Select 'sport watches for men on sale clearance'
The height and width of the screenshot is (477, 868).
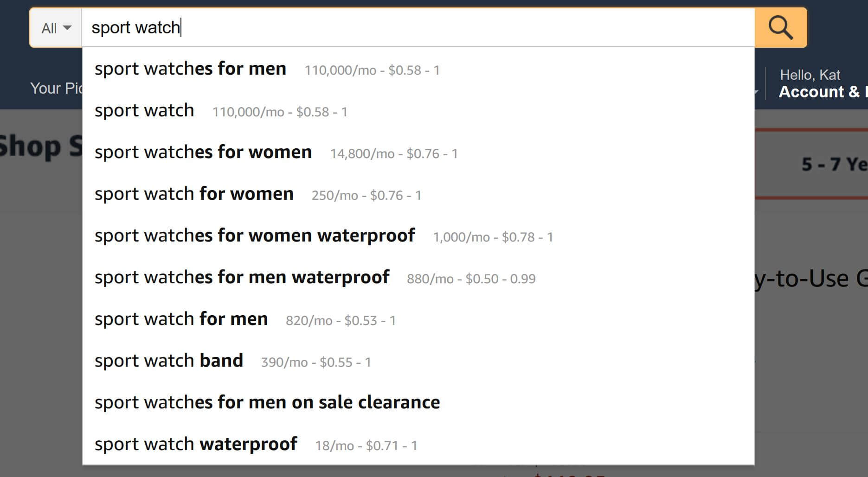click(x=418, y=402)
